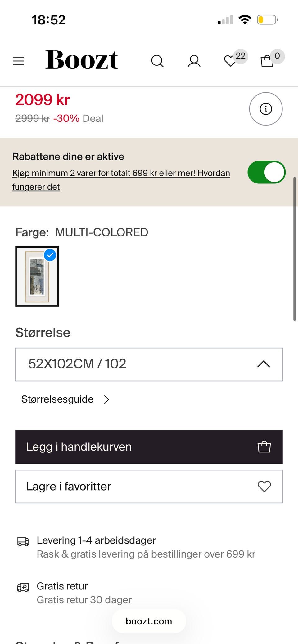Screen dimensions: 298x644
Task: Open the shopping bag icon
Action: tap(267, 61)
